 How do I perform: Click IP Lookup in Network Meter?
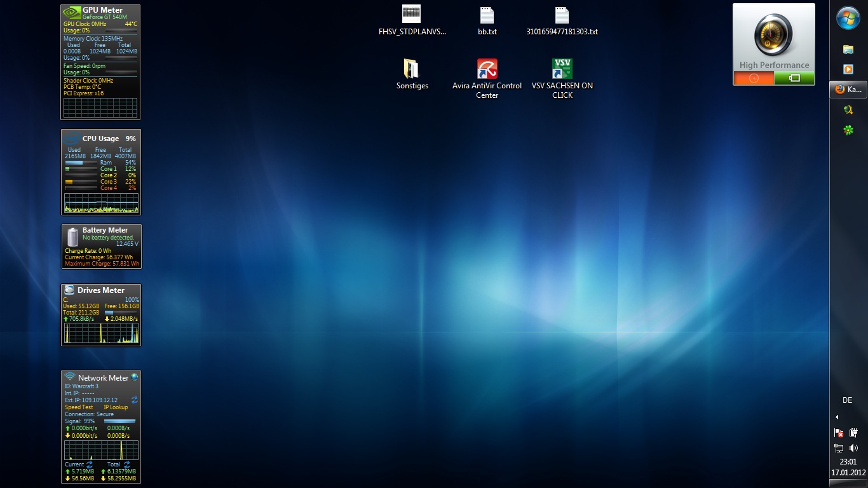(116, 407)
